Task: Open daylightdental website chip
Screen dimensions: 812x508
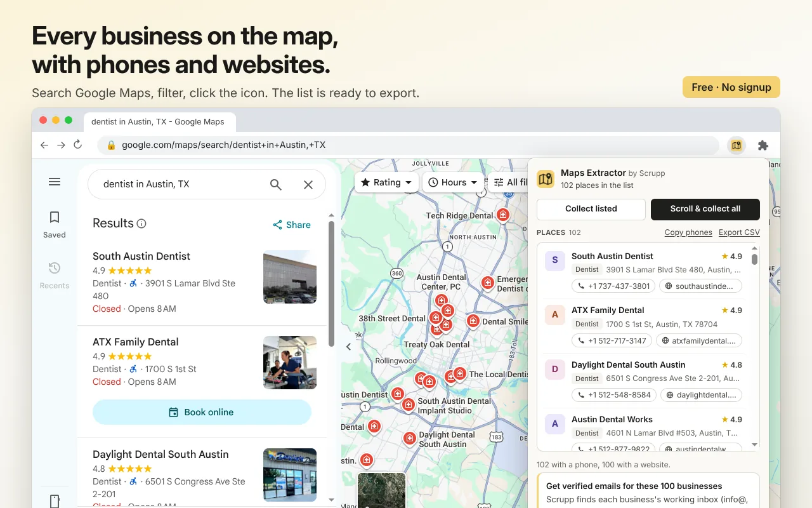Action: click(x=701, y=395)
